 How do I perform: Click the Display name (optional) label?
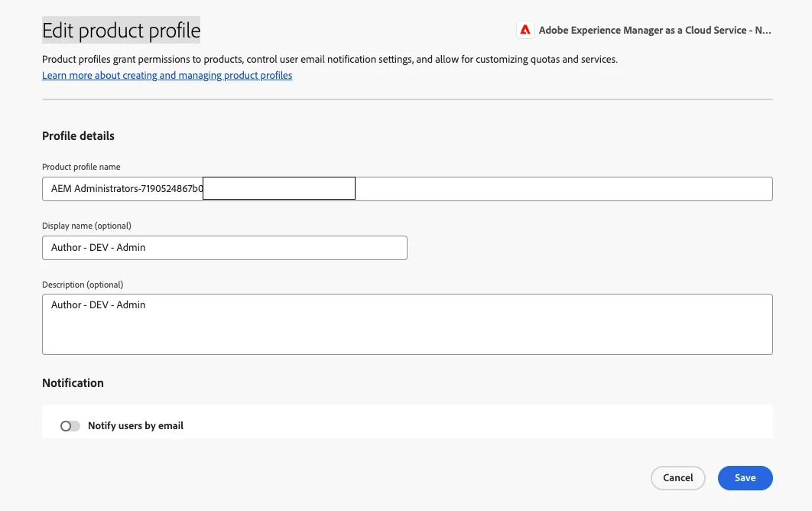86,226
